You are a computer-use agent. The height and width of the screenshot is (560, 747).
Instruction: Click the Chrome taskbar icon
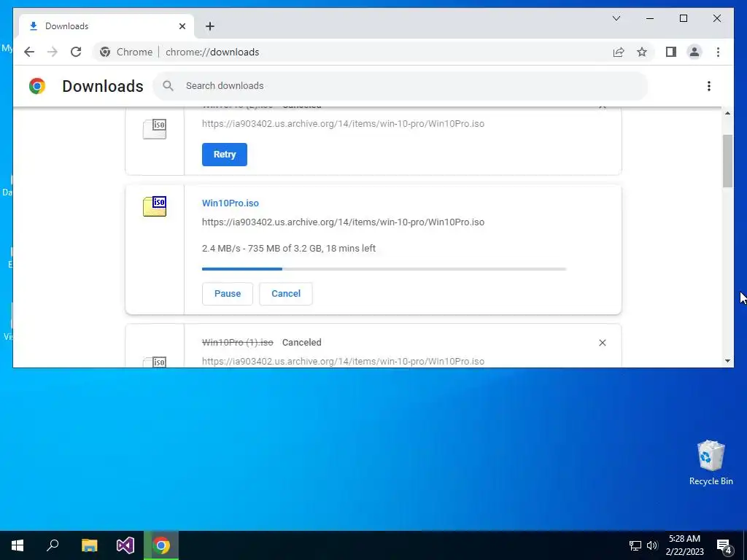tap(161, 545)
